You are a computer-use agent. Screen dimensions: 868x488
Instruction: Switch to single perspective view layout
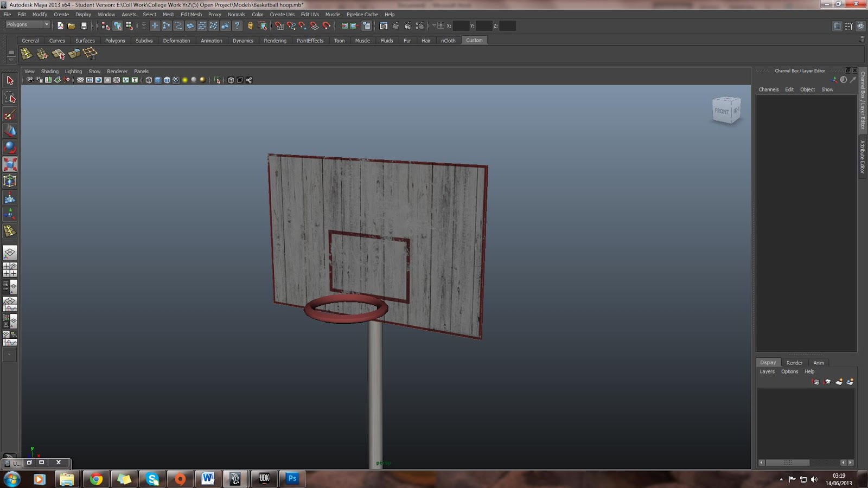pyautogui.click(x=10, y=253)
